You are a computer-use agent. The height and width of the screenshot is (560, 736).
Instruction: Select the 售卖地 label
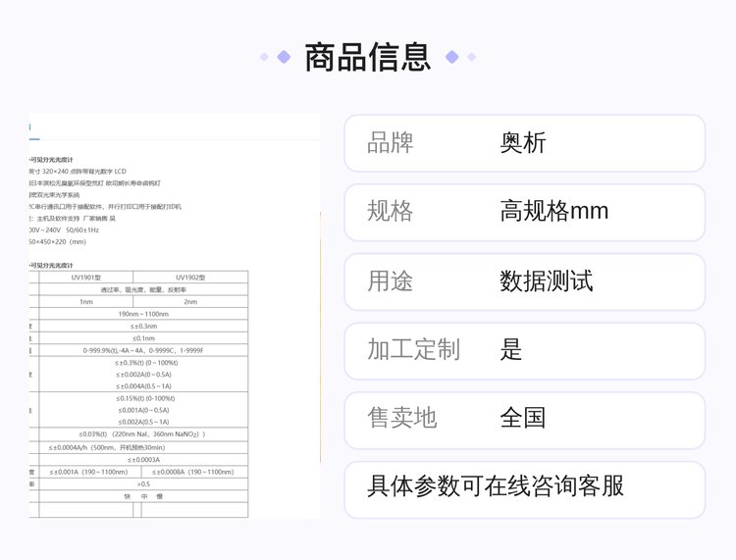402,419
